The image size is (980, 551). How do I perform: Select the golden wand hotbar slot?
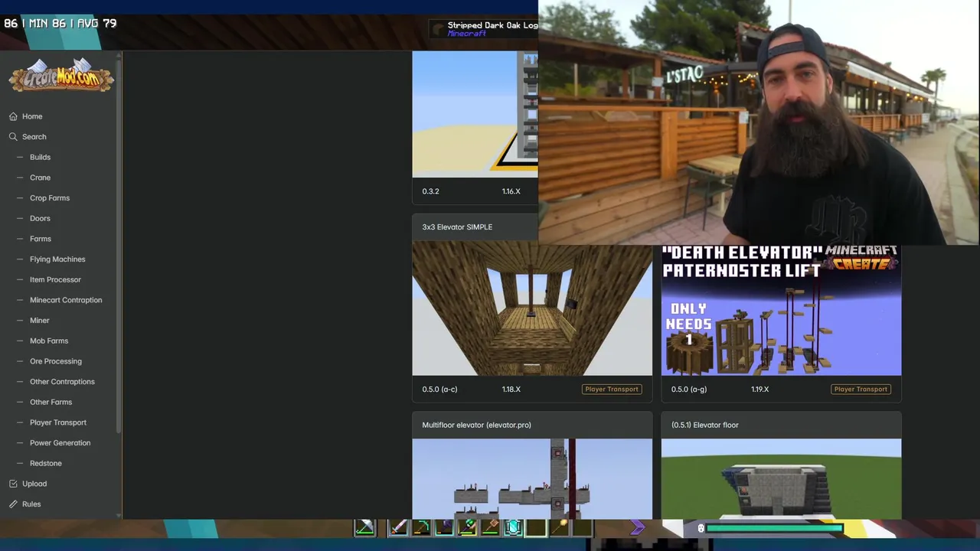[561, 527]
